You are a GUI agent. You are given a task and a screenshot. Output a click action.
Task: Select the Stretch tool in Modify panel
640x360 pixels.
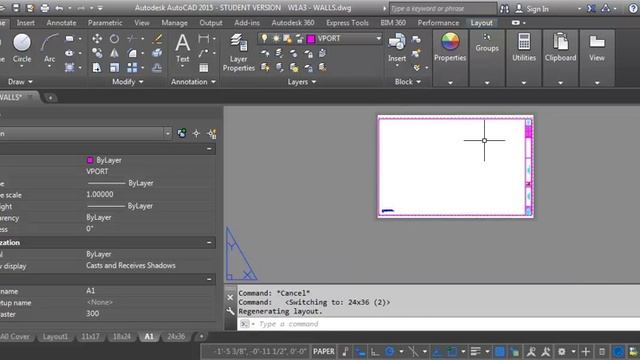pyautogui.click(x=97, y=67)
